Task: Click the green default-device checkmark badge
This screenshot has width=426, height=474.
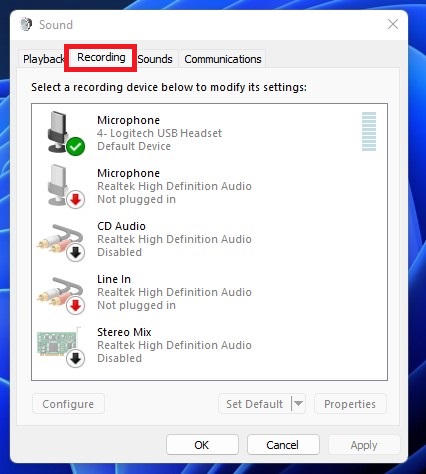Action: pyautogui.click(x=75, y=146)
